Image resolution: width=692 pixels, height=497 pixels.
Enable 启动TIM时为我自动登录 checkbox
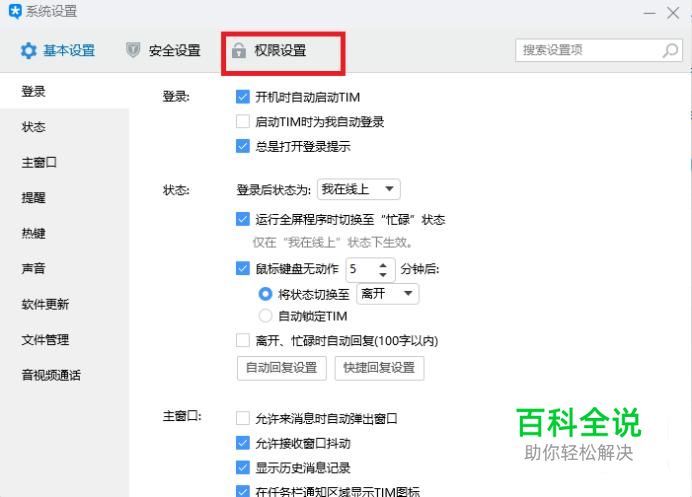[x=243, y=121]
